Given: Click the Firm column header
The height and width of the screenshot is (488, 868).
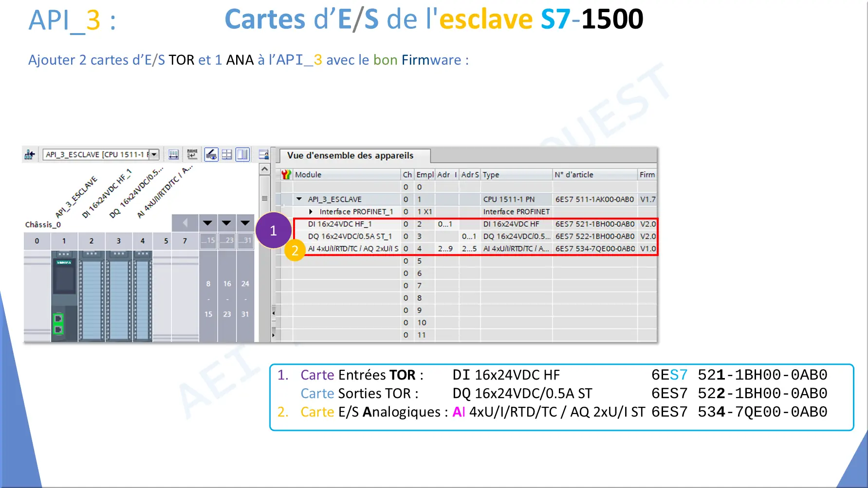Looking at the screenshot, I should (x=647, y=175).
